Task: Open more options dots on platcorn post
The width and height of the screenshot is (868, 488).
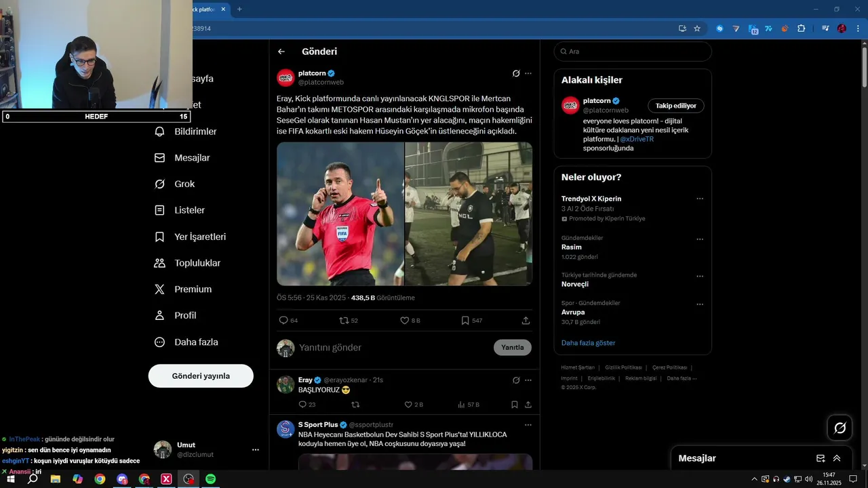Action: (x=528, y=73)
